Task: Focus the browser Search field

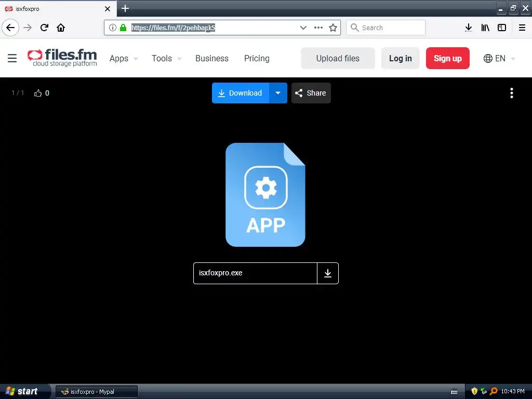Action: tap(386, 28)
